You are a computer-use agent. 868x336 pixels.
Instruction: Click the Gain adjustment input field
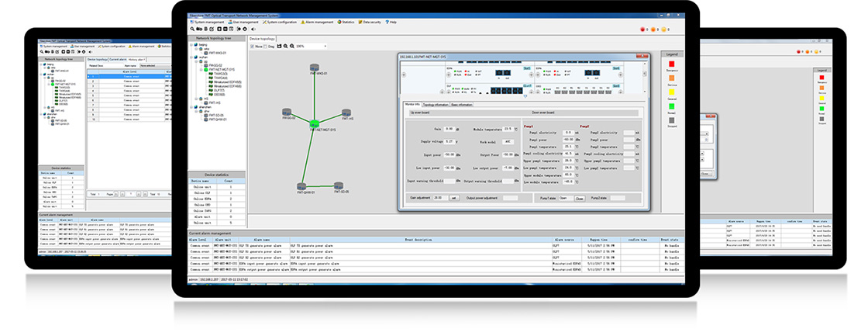click(x=441, y=198)
